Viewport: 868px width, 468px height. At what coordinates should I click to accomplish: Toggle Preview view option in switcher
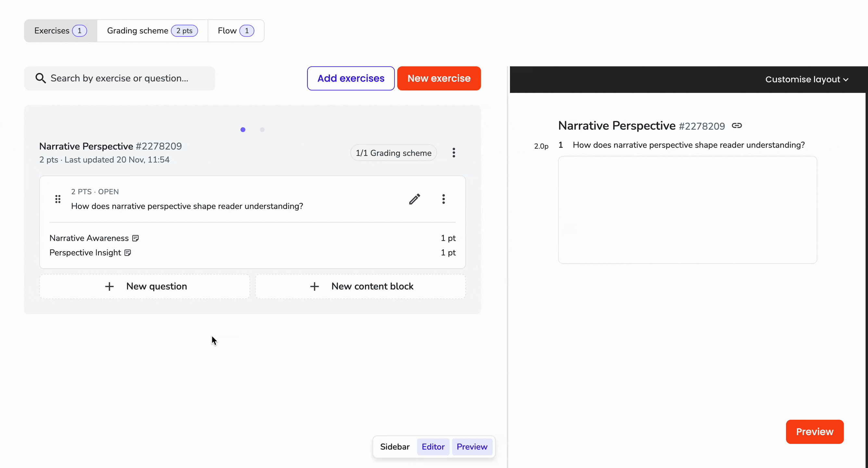click(472, 447)
